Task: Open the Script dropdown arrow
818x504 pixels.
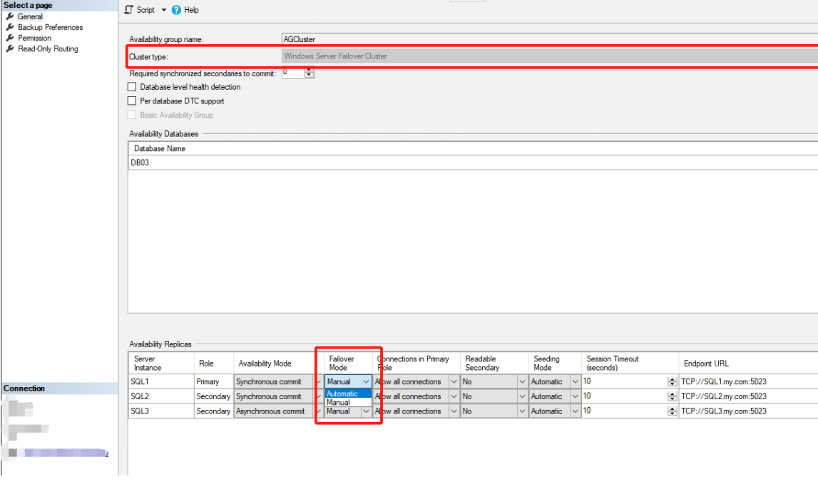Action: (x=163, y=9)
